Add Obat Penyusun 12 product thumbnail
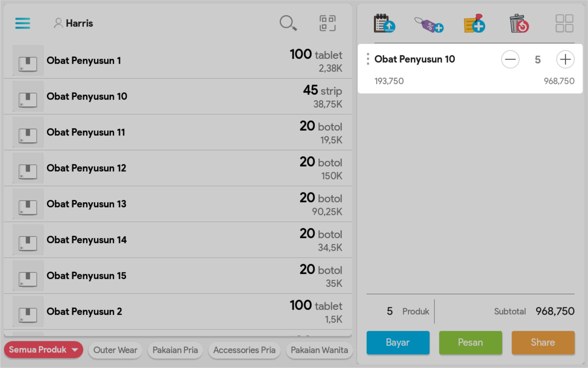Viewport: 588px width, 368px height. 28,168
